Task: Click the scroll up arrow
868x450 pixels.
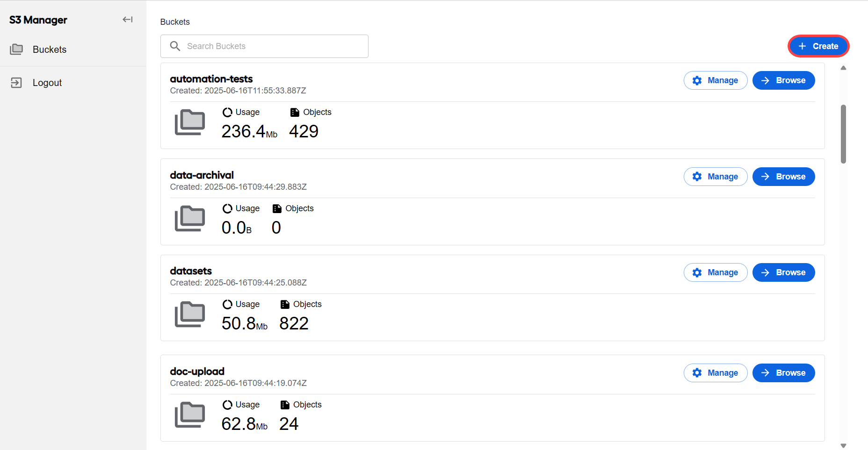Action: [843, 68]
